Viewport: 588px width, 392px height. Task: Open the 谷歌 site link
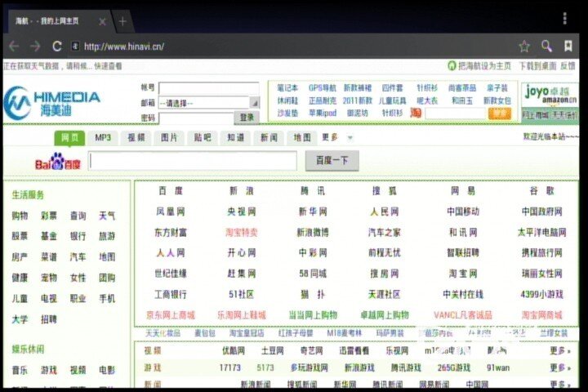click(542, 191)
